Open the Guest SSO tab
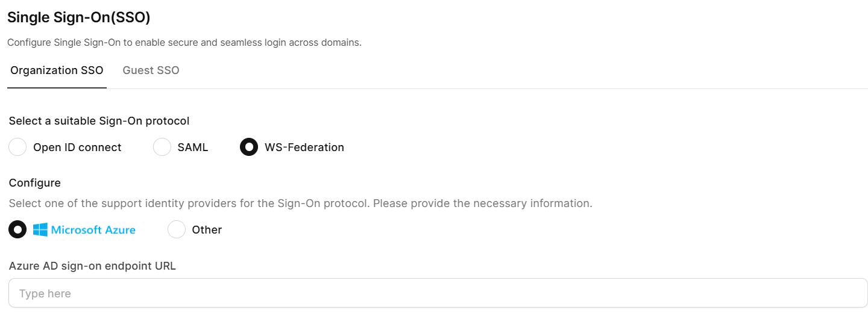The height and width of the screenshot is (319, 868). (x=151, y=70)
